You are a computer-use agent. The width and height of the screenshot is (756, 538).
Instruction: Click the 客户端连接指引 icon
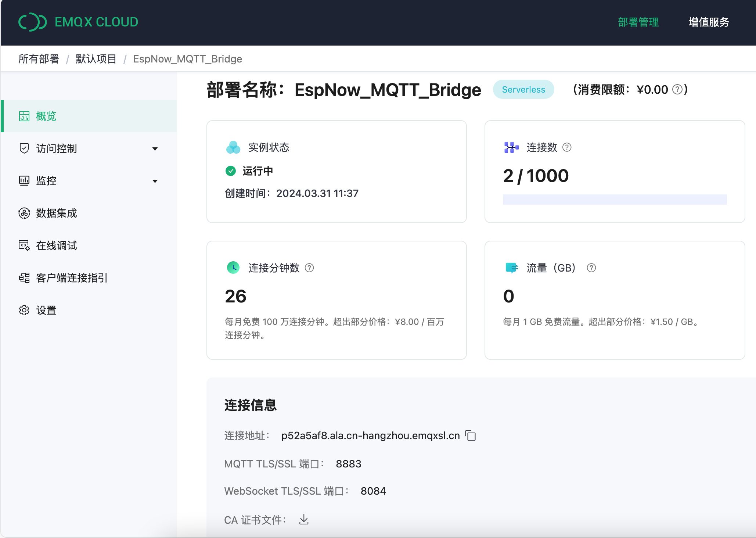point(24,278)
